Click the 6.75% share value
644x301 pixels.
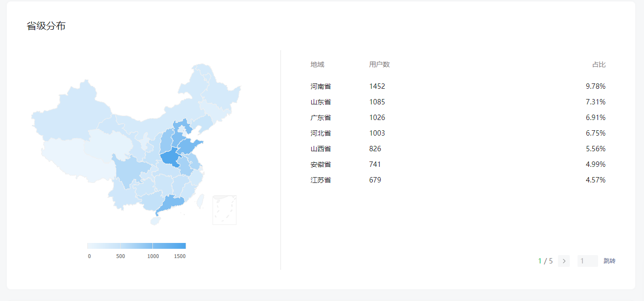[x=596, y=133]
